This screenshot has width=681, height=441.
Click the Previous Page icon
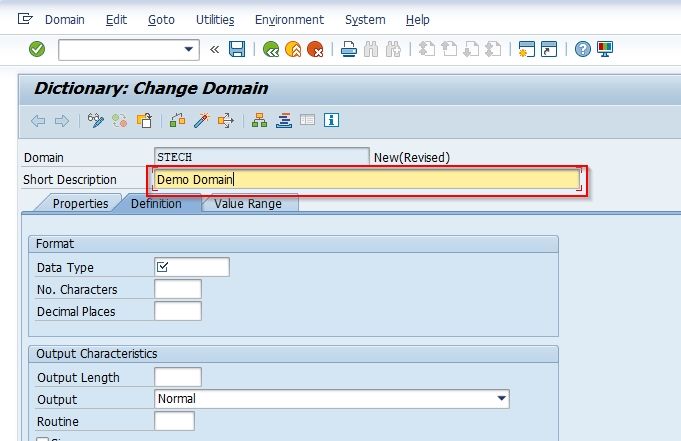449,49
